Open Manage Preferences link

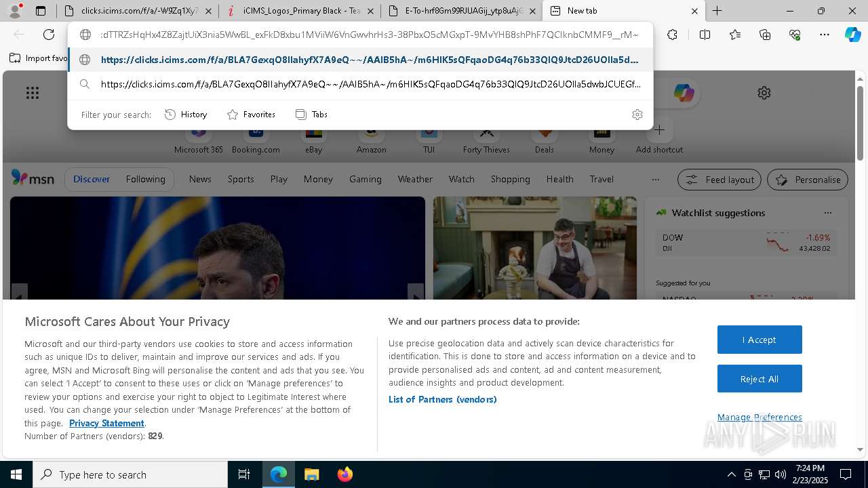pos(759,417)
